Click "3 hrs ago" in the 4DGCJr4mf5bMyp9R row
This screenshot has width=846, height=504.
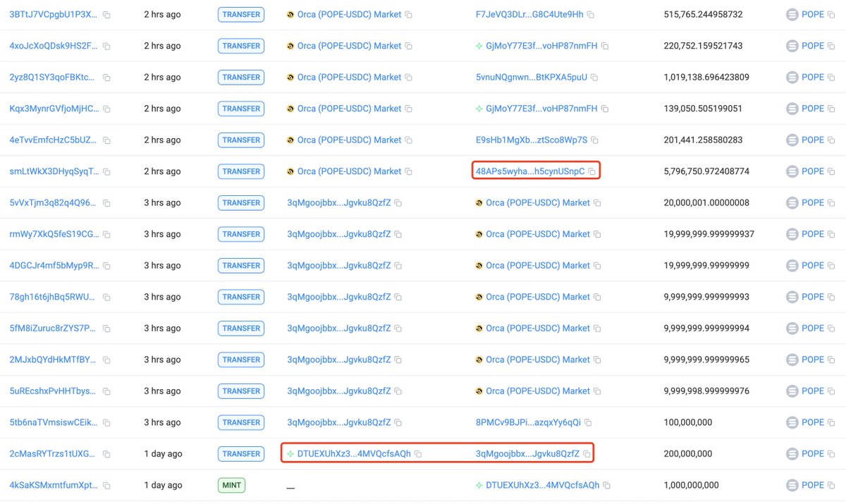[162, 266]
